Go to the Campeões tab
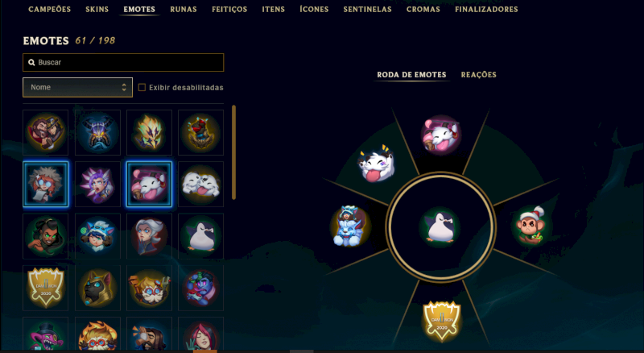 [49, 9]
